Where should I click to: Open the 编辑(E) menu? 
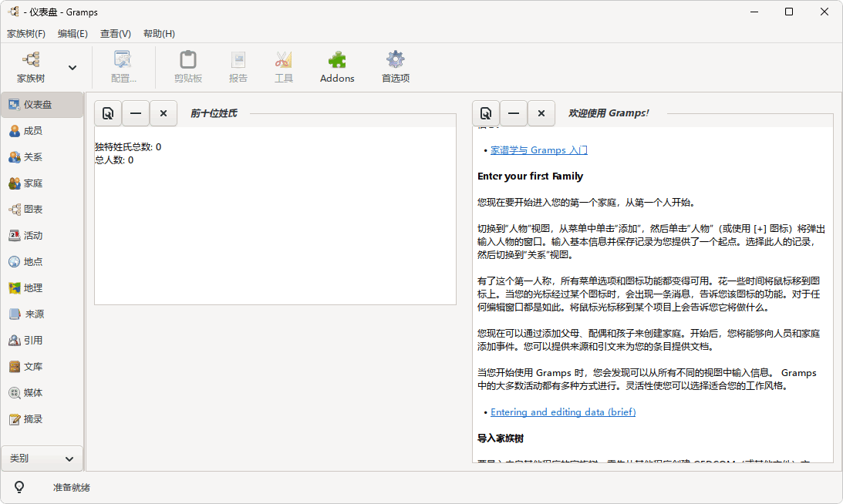[72, 33]
